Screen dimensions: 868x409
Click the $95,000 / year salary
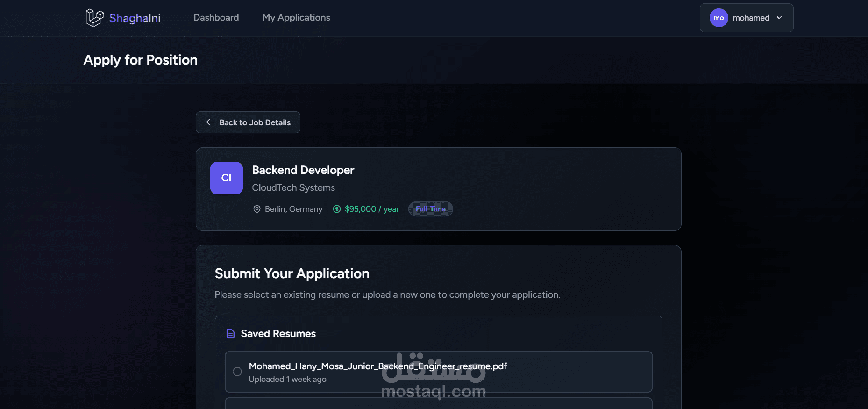tap(372, 209)
